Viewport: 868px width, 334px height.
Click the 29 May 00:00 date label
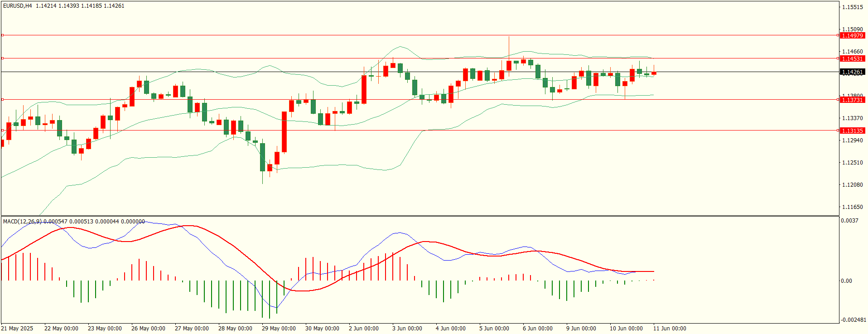coord(279,329)
